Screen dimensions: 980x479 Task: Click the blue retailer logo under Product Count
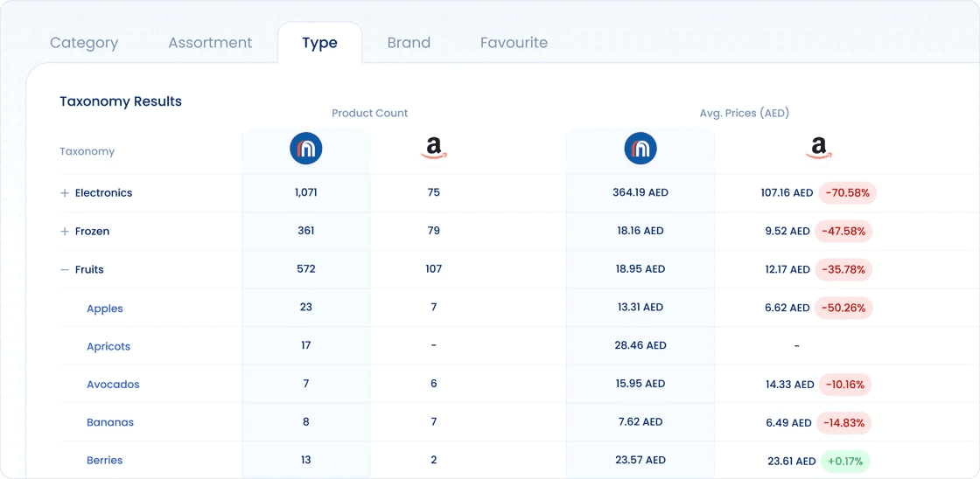(305, 149)
